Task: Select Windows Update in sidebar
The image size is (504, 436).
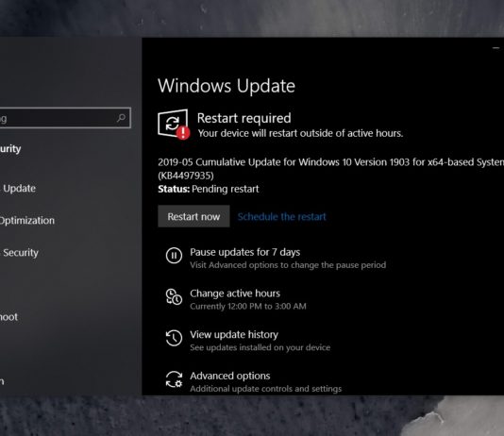Action: [18, 189]
